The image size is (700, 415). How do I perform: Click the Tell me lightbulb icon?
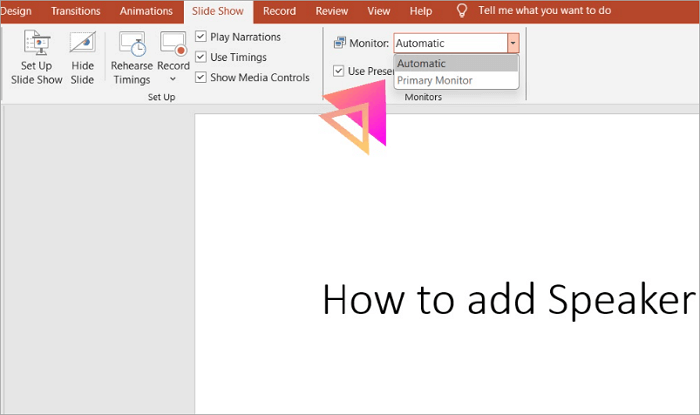pyautogui.click(x=462, y=11)
